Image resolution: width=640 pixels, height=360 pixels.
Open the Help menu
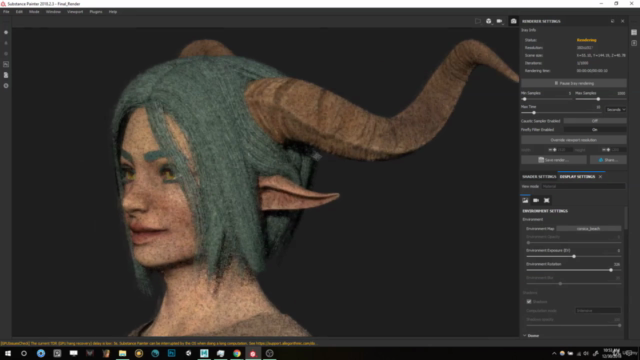click(x=113, y=12)
